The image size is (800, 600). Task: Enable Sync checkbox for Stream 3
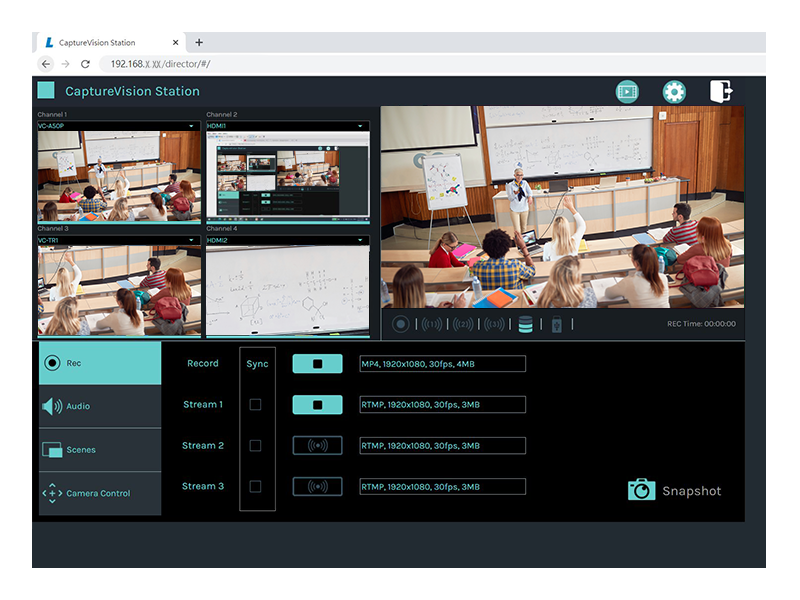point(255,487)
